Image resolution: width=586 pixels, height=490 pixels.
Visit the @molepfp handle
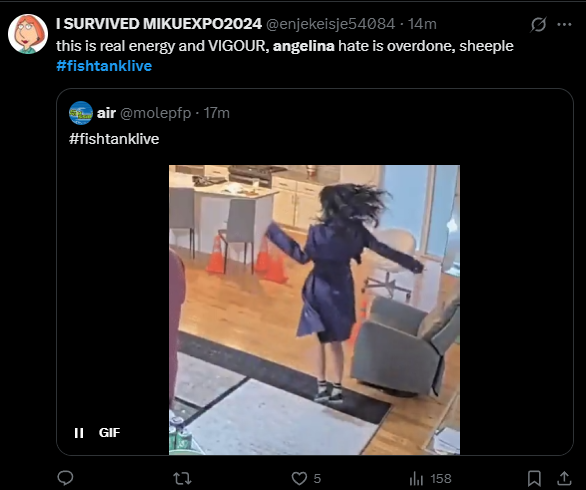pyautogui.click(x=155, y=113)
